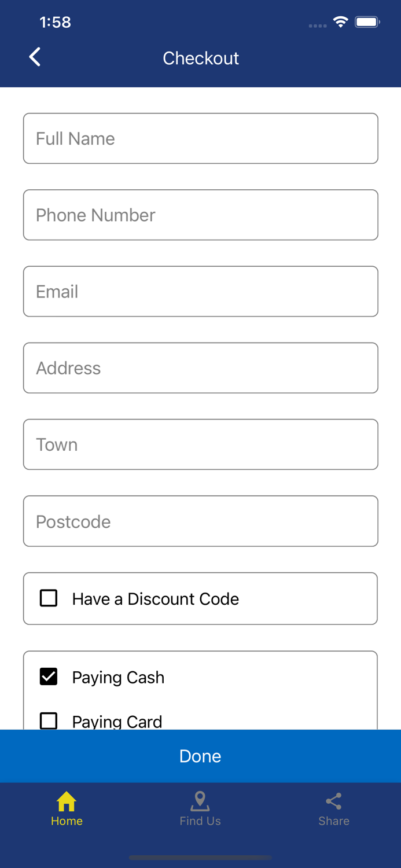
Task: Tap the Share icon in bottom bar
Action: click(334, 801)
